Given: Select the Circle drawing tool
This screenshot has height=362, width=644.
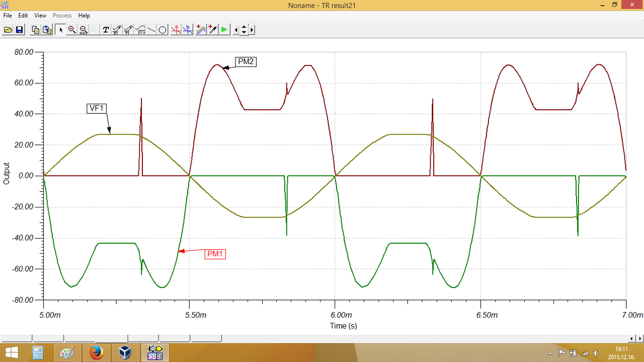Looking at the screenshot, I should tap(163, 30).
